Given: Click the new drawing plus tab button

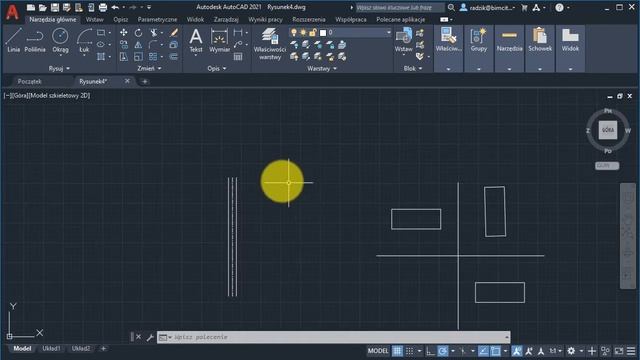Looking at the screenshot, I should click(144, 82).
